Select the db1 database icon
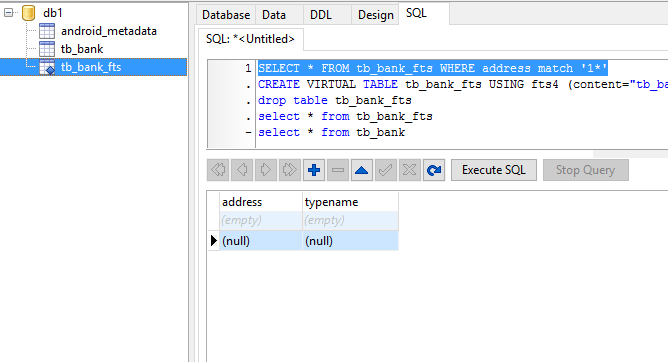Image resolution: width=668 pixels, height=362 pixels. click(29, 13)
